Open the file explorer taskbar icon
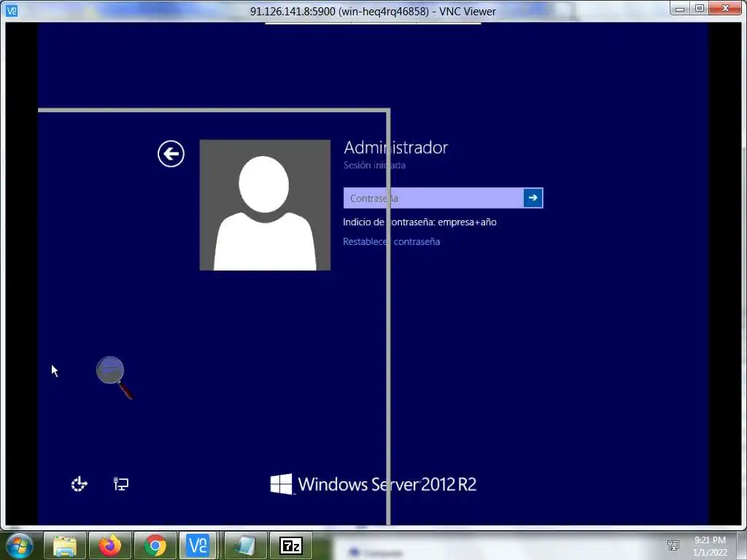The height and width of the screenshot is (560, 747). [x=65, y=545]
